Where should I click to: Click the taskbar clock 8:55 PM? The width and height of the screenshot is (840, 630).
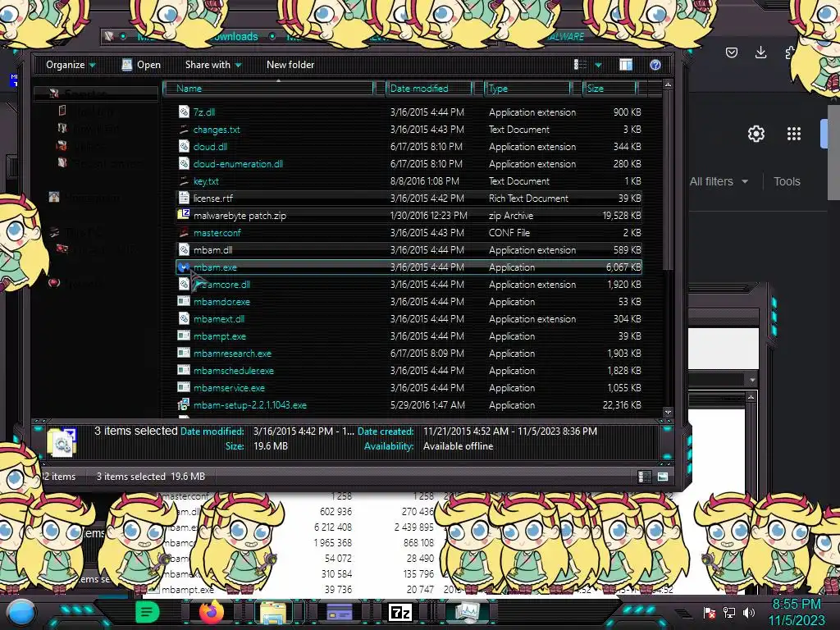pos(797,605)
